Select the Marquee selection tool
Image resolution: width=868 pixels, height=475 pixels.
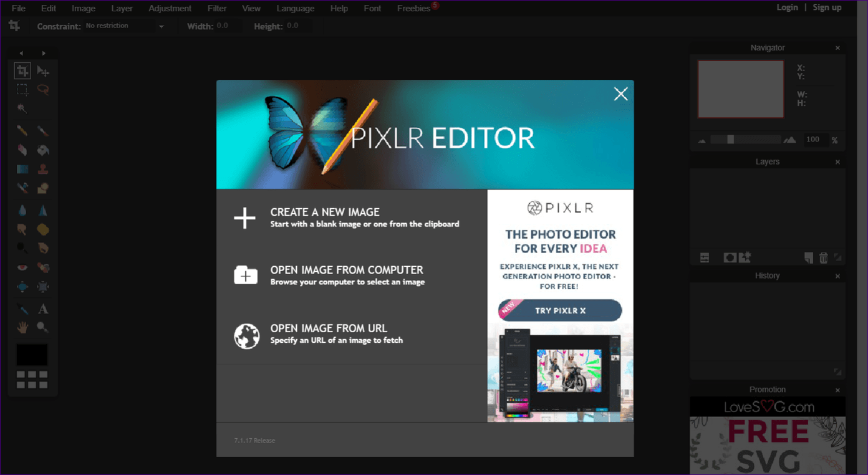coord(22,89)
